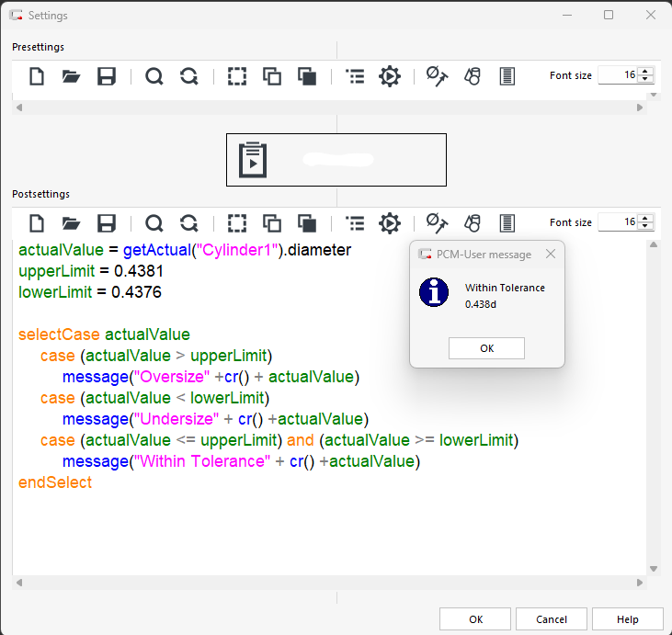
Task: Click list view icon in Postsettings toolbar
Action: click(x=355, y=222)
